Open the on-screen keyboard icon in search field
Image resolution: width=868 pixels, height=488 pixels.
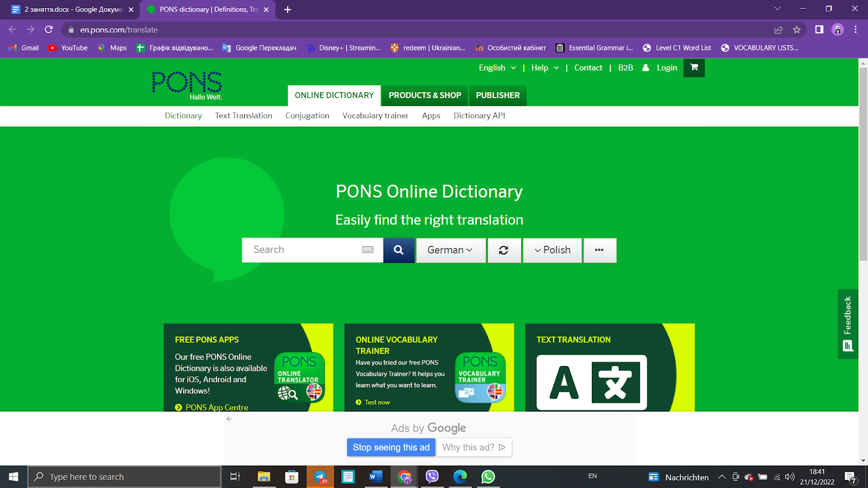(368, 249)
